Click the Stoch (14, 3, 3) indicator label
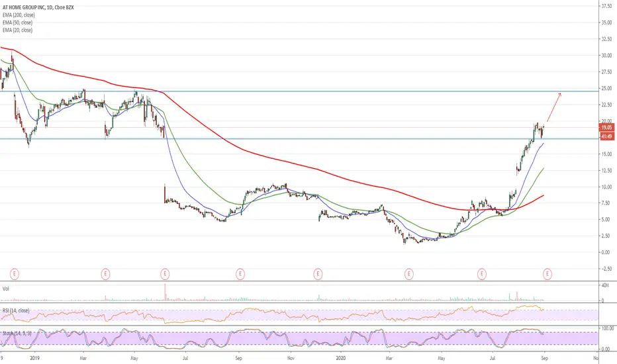 point(17,334)
